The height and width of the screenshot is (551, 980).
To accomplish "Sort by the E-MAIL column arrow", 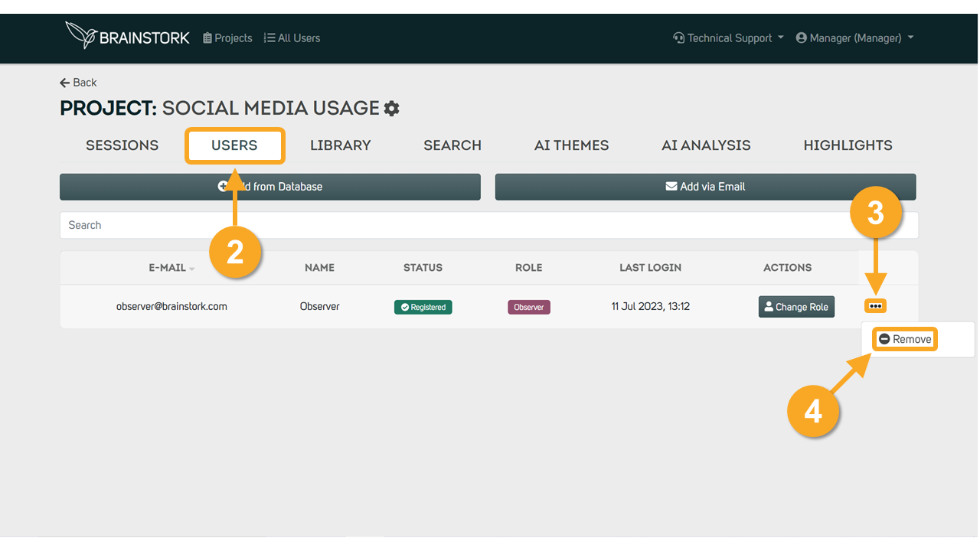I will 192,269.
